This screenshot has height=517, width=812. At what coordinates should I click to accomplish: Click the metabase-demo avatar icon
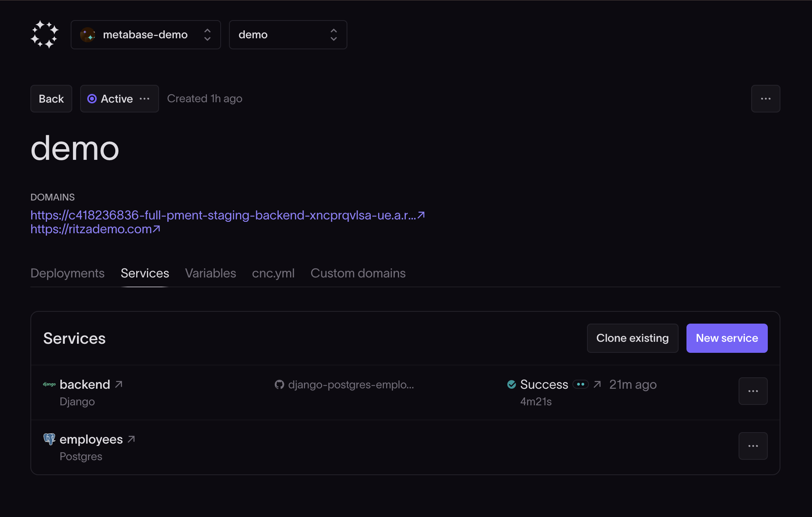pos(88,35)
